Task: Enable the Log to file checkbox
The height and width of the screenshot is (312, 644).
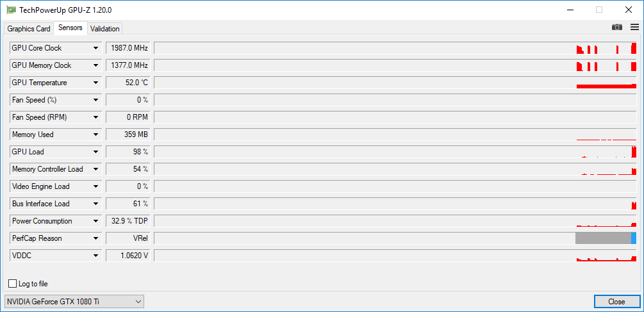Action: pyautogui.click(x=13, y=284)
